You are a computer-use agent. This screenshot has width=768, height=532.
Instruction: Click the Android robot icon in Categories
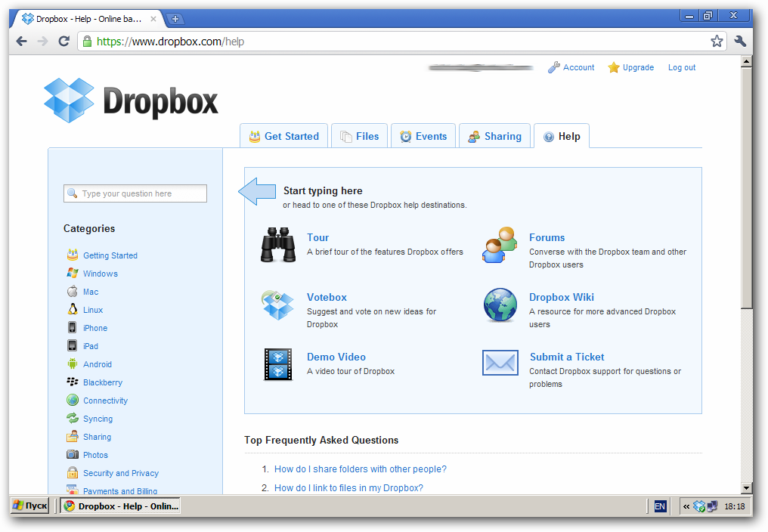tap(73, 363)
